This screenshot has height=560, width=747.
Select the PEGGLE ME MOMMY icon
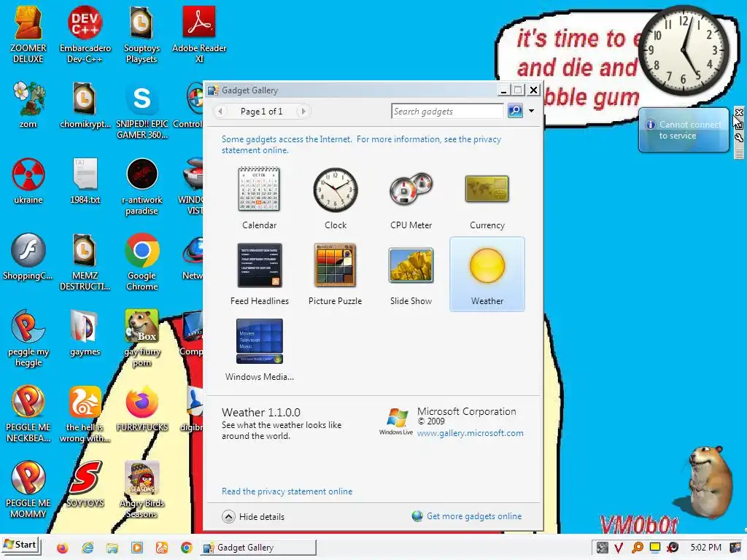point(28,489)
